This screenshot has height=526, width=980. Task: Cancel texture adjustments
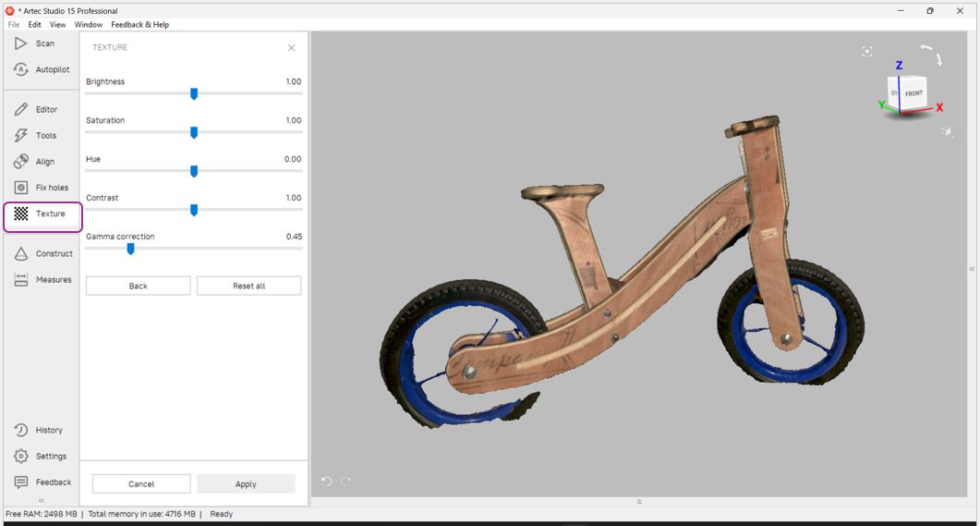coord(141,484)
